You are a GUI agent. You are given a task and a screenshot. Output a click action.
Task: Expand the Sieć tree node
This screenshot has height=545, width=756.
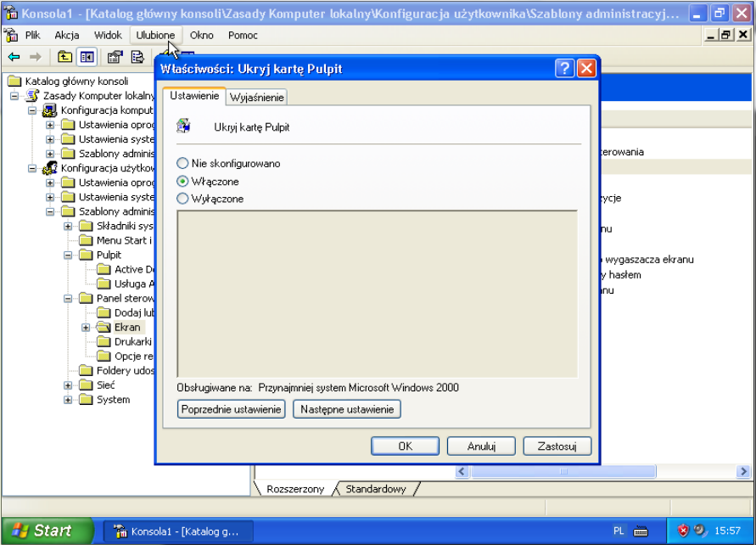pos(68,385)
